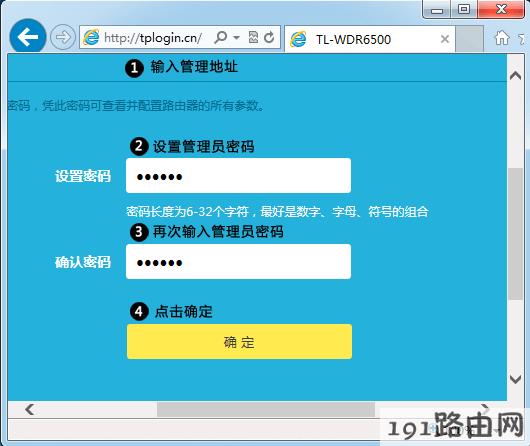Click the home icon in toolbar
Image resolution: width=530 pixels, height=446 pixels.
coord(502,38)
